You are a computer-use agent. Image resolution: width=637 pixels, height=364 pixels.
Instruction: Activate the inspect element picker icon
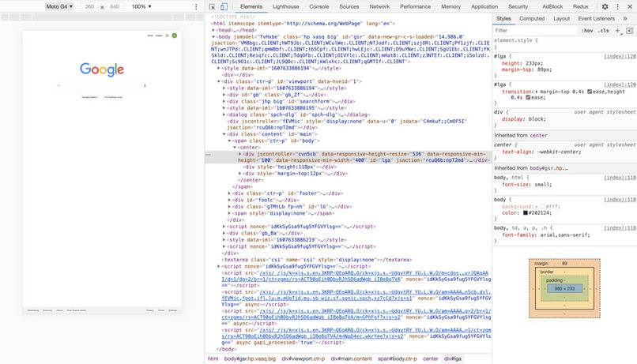point(212,7)
